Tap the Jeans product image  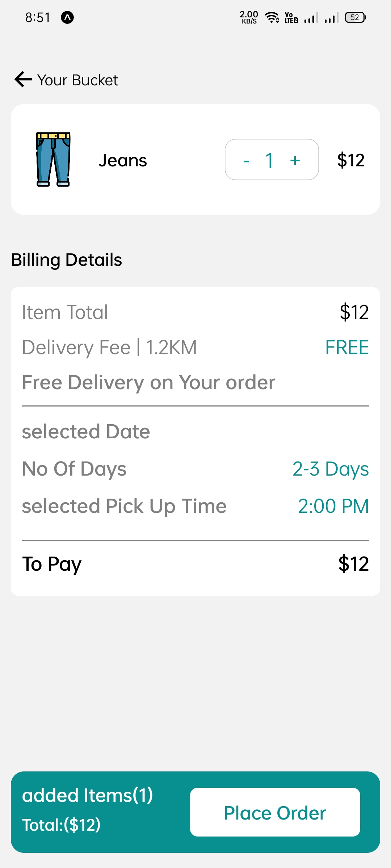(x=53, y=159)
